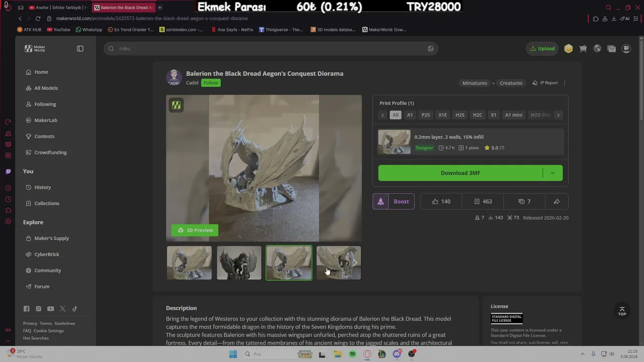The height and width of the screenshot is (362, 644).
Task: Collapse the MakerWorld sidebar panel
Action: (x=80, y=49)
